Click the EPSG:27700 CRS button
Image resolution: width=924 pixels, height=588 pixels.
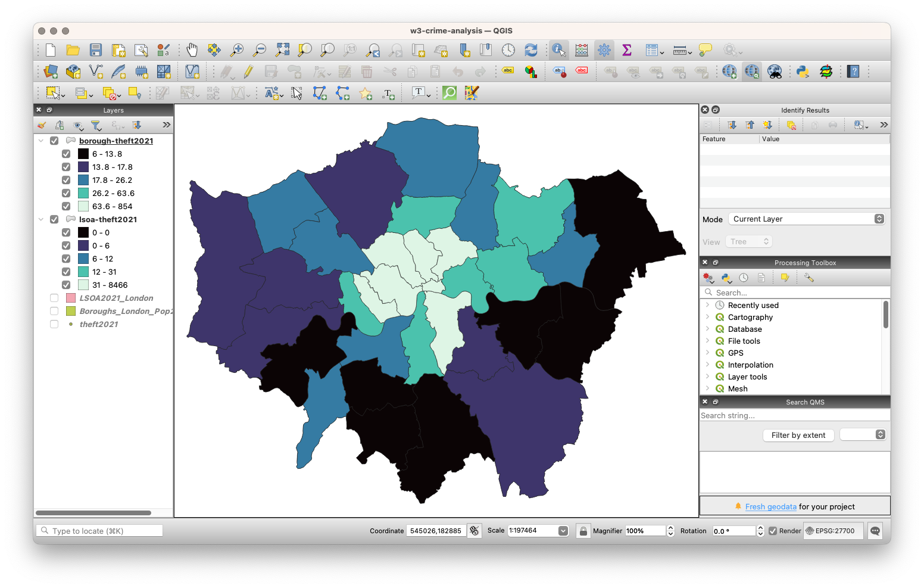(833, 531)
